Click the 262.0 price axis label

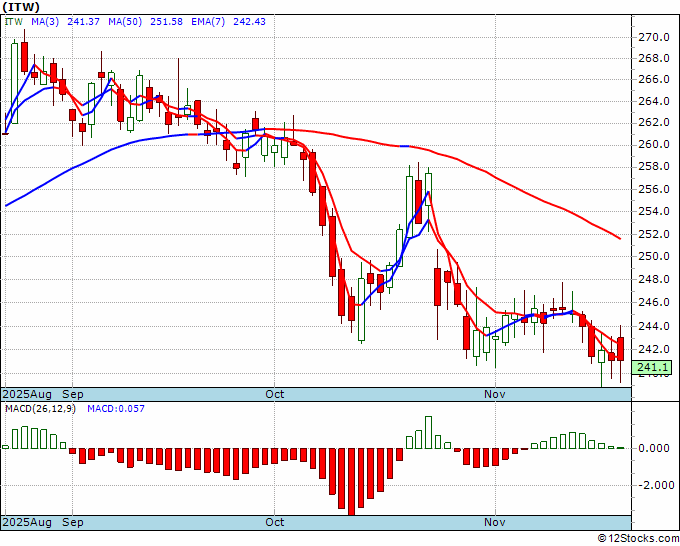point(654,123)
